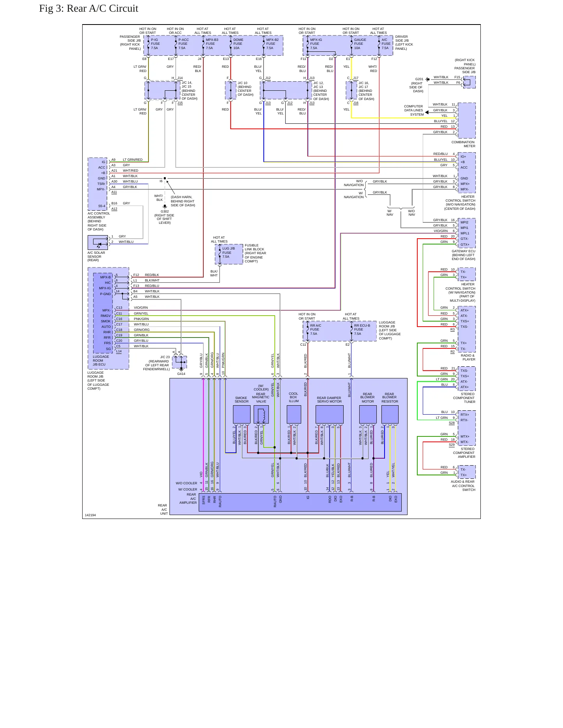563x728 pixels.
Task: Click the W/ COOLER label
Action: tap(188, 489)
